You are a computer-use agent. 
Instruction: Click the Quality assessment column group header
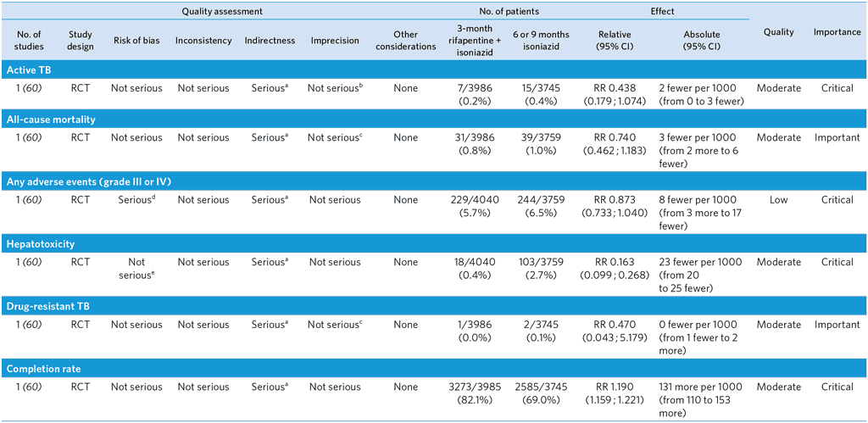(220, 12)
